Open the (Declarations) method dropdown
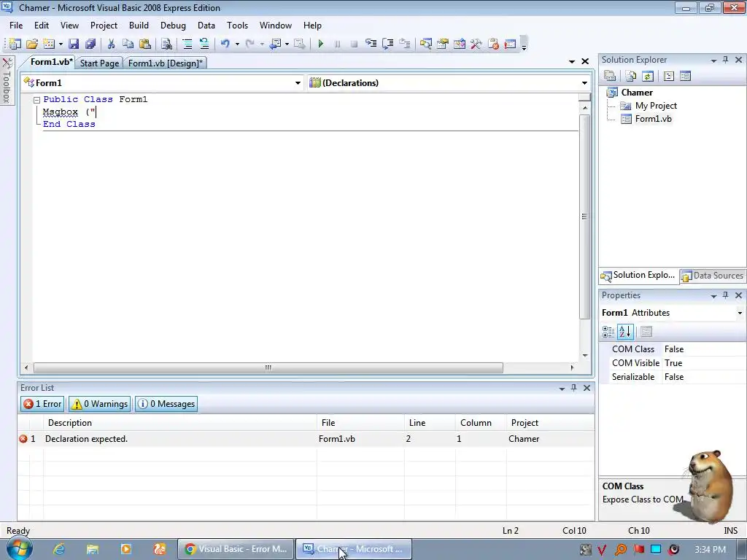This screenshot has height=560, width=747. coord(584,83)
